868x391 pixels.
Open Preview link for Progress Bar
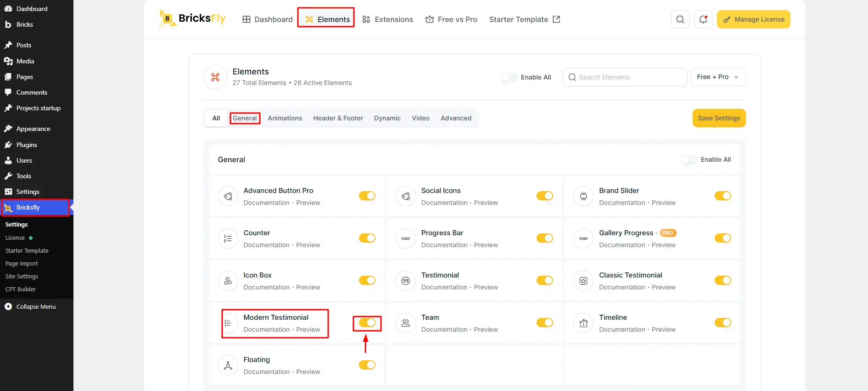486,245
